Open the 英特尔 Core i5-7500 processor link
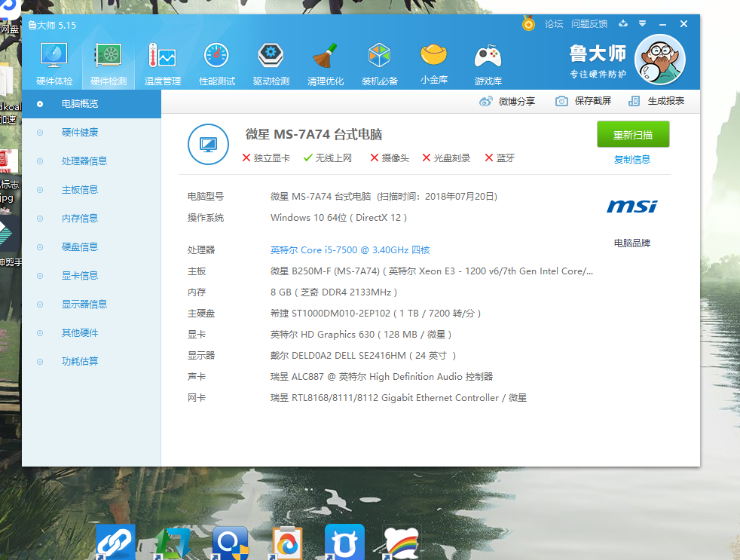Image resolution: width=740 pixels, height=560 pixels. pos(350,249)
